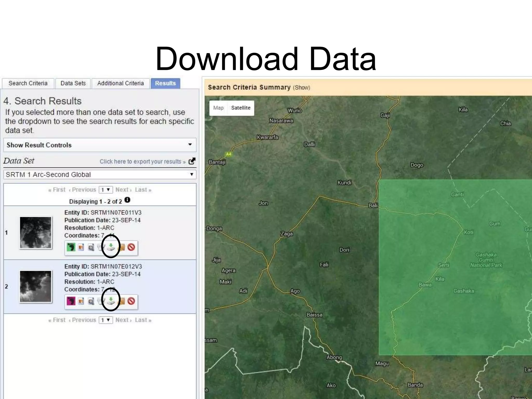Screen dimensions: 532x399
Task: Open the Search Criteria tab
Action: click(x=28, y=83)
